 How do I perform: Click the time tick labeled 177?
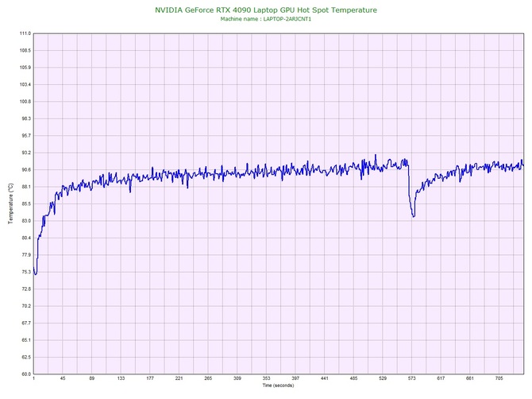(x=150, y=378)
